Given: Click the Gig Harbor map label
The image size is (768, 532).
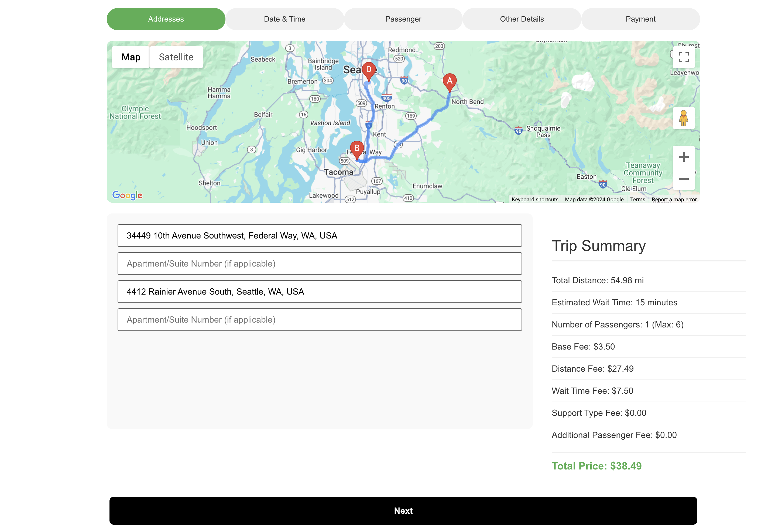Looking at the screenshot, I should coord(311,150).
